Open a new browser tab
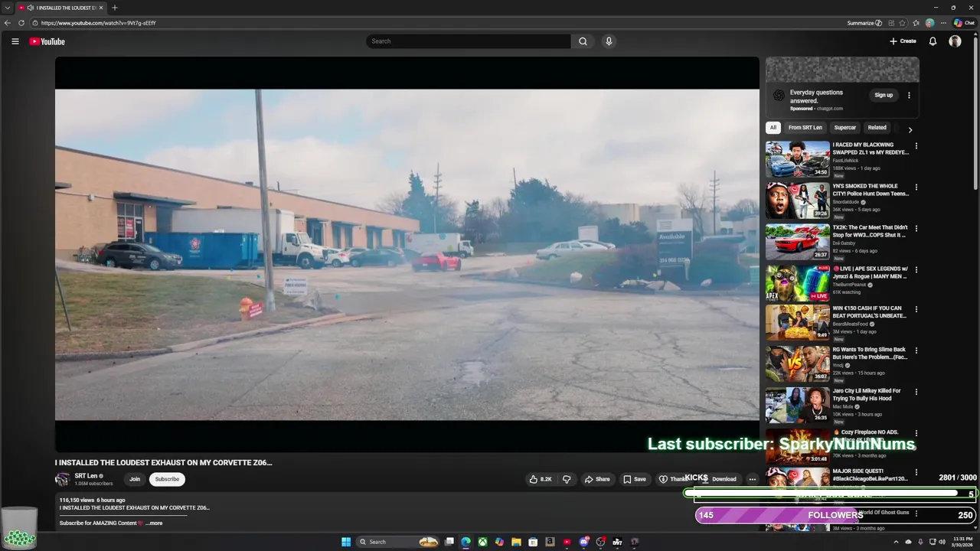Screen dimensions: 980x551 [x=114, y=8]
